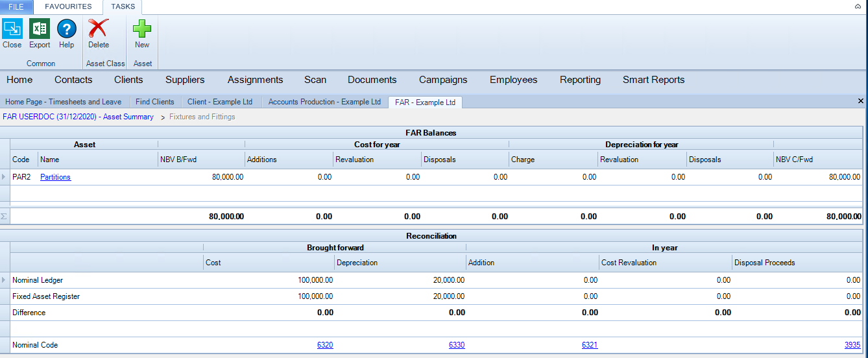This screenshot has width=868, height=358.
Task: Open the Partitions asset link
Action: click(55, 176)
